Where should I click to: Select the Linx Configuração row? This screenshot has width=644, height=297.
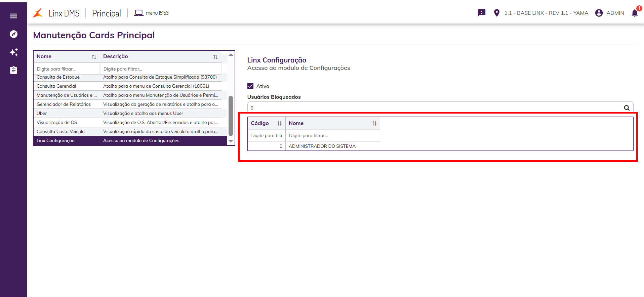(130, 140)
